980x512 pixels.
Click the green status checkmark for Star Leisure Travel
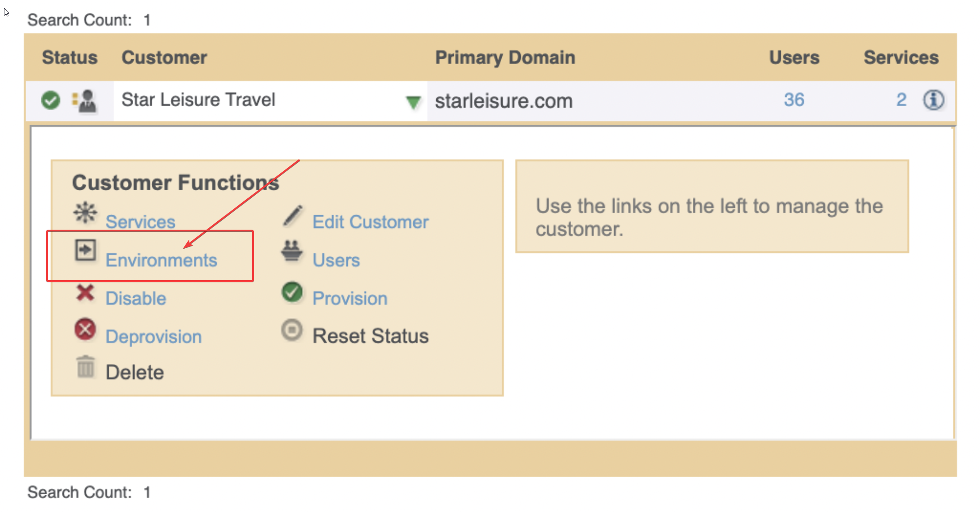(50, 100)
